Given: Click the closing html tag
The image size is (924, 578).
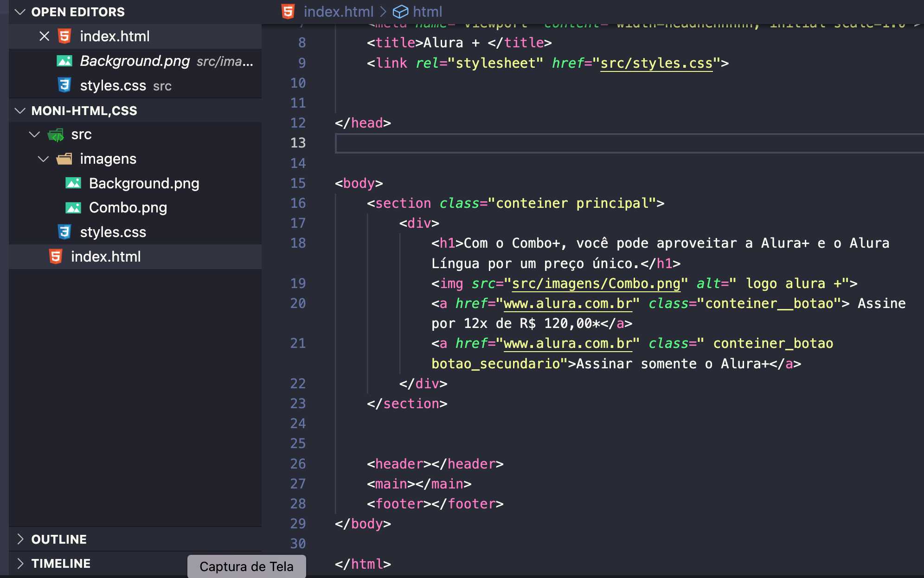Looking at the screenshot, I should tap(363, 564).
